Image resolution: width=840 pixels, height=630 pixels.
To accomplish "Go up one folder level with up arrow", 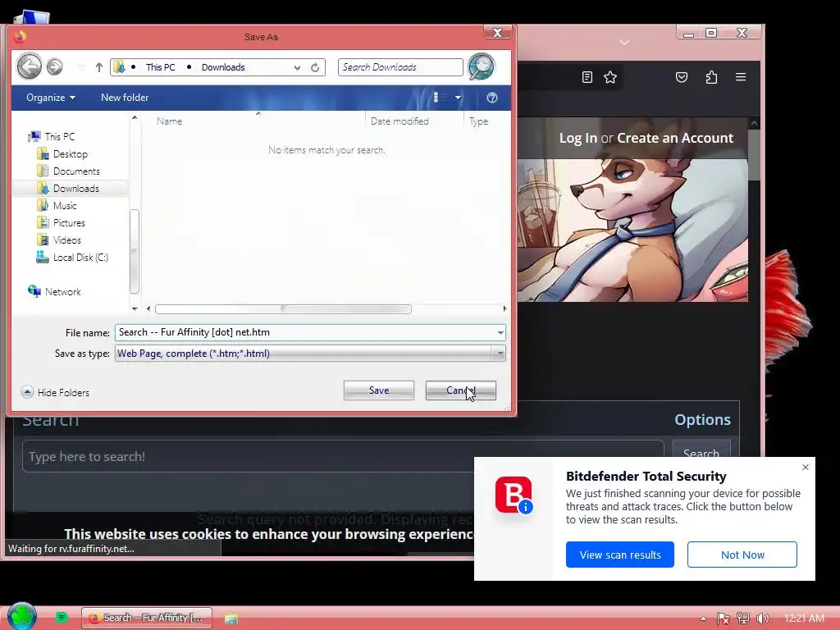I will tap(99, 67).
